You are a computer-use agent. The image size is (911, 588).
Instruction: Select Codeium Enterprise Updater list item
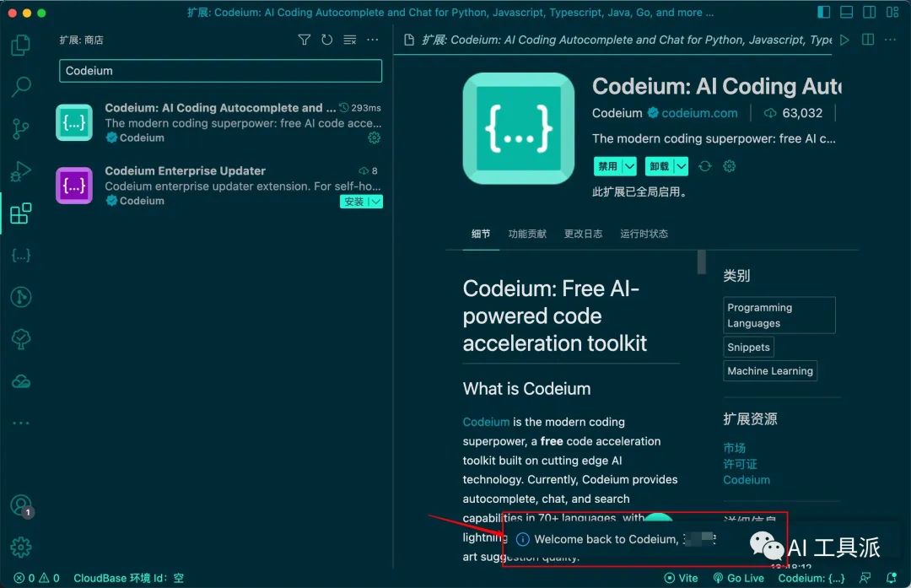pyautogui.click(x=219, y=186)
